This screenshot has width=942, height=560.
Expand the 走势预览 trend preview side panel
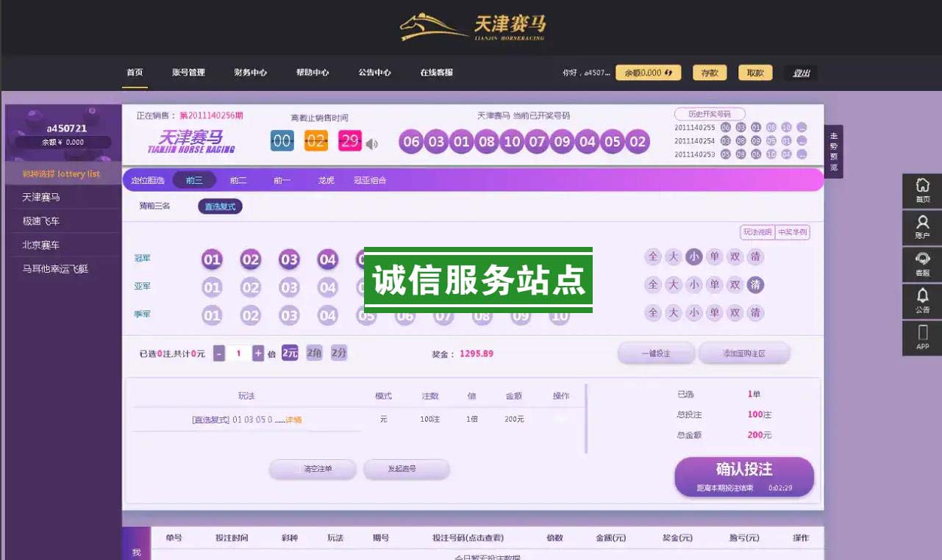point(833,151)
